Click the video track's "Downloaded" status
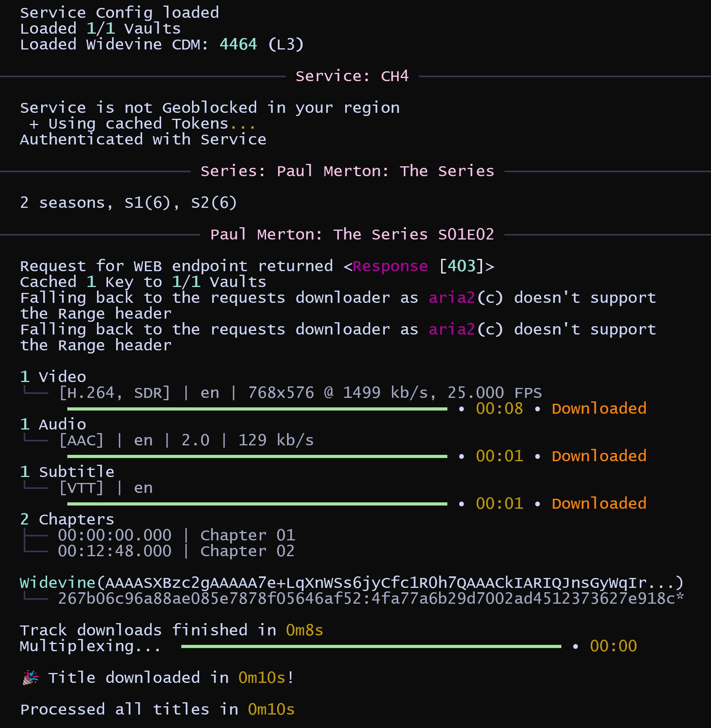The width and height of the screenshot is (711, 728). [599, 409]
